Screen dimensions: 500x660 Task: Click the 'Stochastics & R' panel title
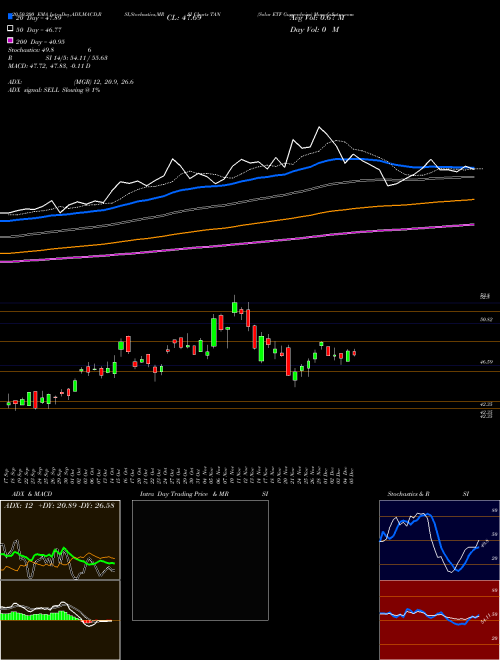pos(408,494)
